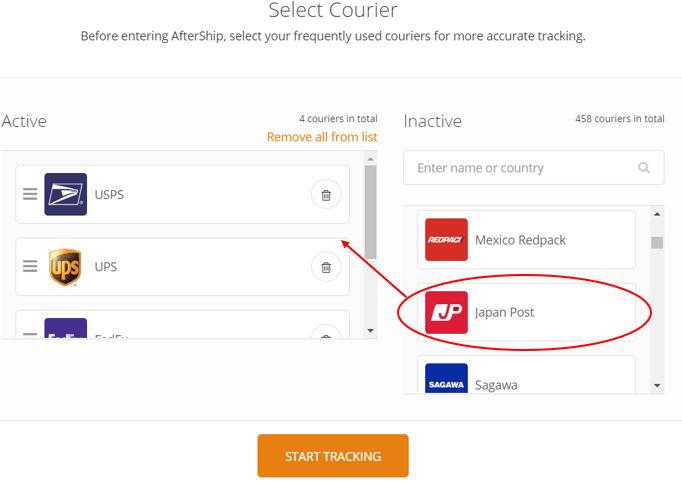Click the search magnifier icon
This screenshot has width=682, height=485.
coord(644,167)
